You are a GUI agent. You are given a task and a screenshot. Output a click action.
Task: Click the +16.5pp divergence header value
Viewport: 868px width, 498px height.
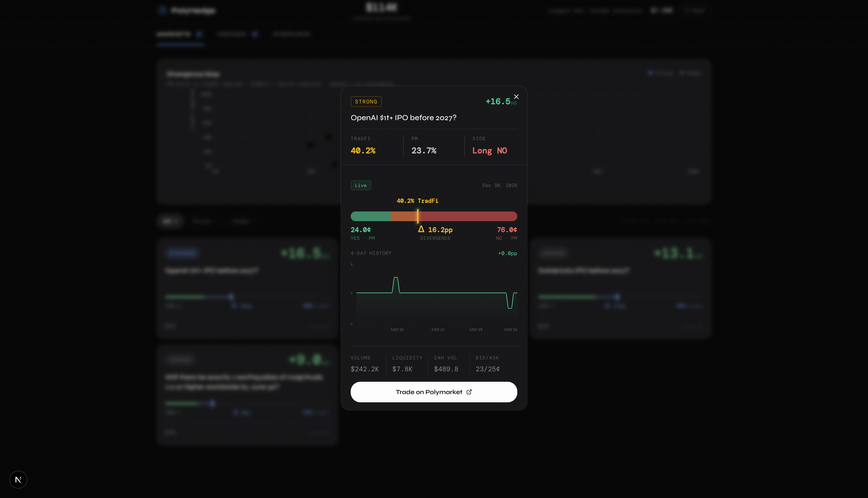tap(498, 101)
